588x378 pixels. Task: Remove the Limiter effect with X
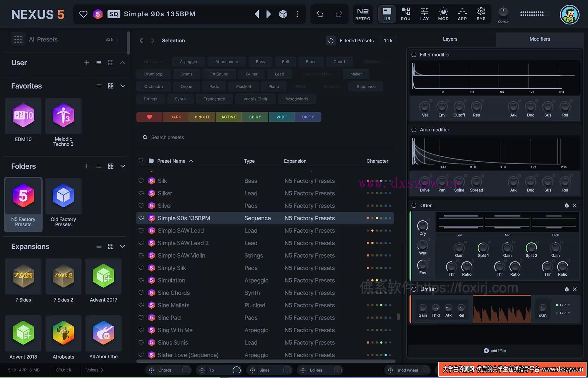(575, 289)
